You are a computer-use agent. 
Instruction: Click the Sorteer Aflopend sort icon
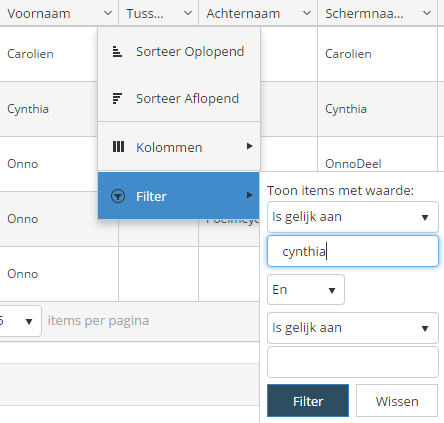click(x=117, y=99)
